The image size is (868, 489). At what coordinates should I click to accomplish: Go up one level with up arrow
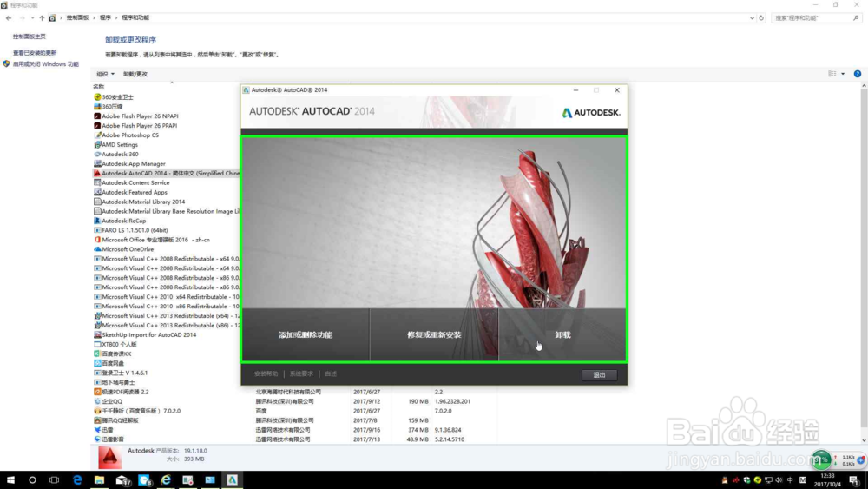point(42,17)
